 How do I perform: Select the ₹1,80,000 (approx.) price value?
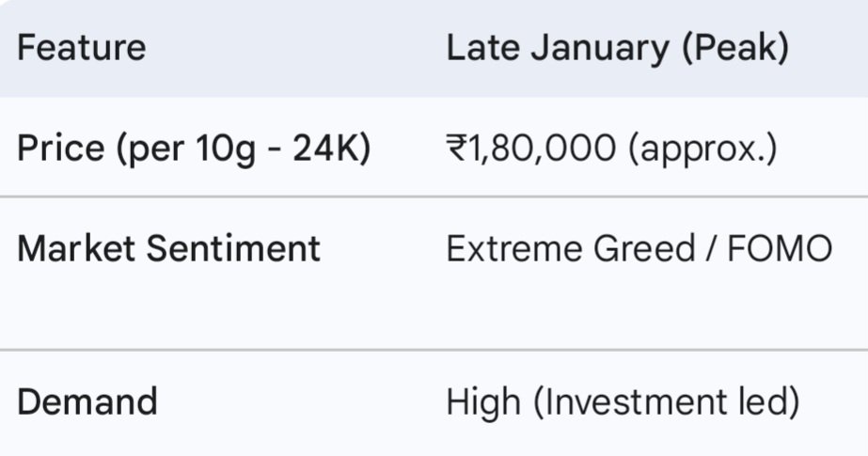pyautogui.click(x=611, y=149)
